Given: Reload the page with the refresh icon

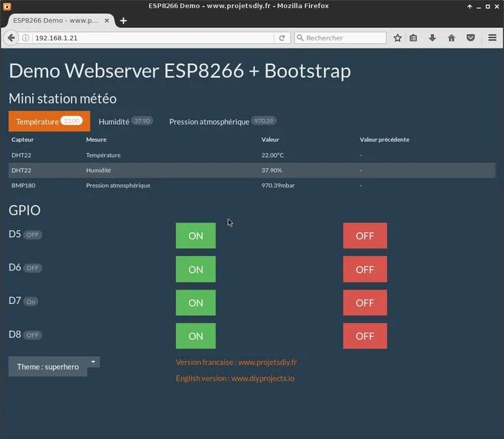Looking at the screenshot, I should 282,38.
